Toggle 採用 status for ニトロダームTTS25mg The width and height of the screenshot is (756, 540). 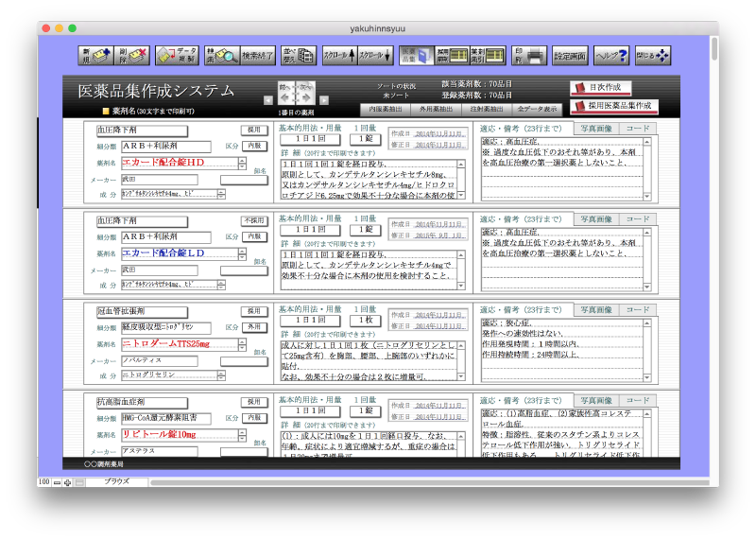[x=254, y=311]
